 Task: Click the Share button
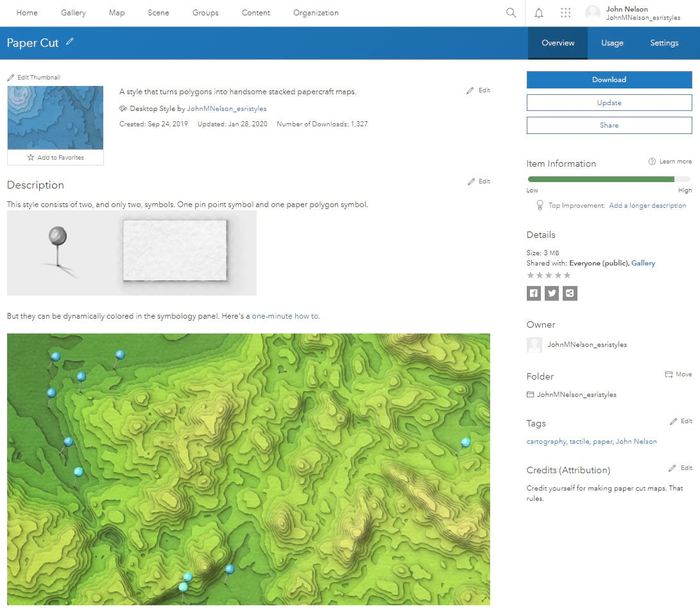[x=609, y=126]
